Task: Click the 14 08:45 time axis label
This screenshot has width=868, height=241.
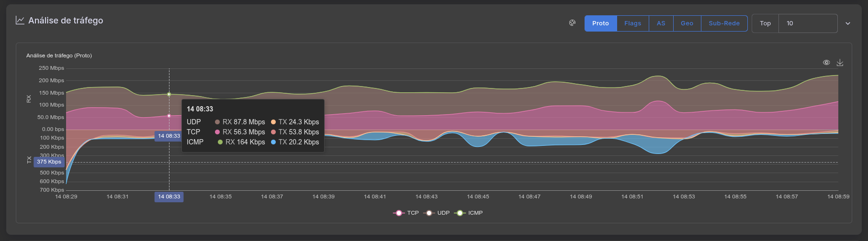Action: [x=478, y=197]
